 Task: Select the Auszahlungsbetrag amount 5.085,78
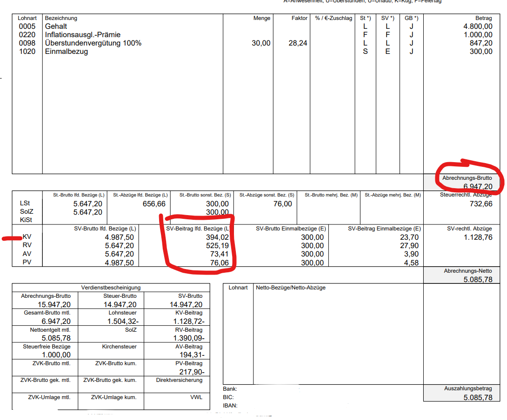pos(478,397)
